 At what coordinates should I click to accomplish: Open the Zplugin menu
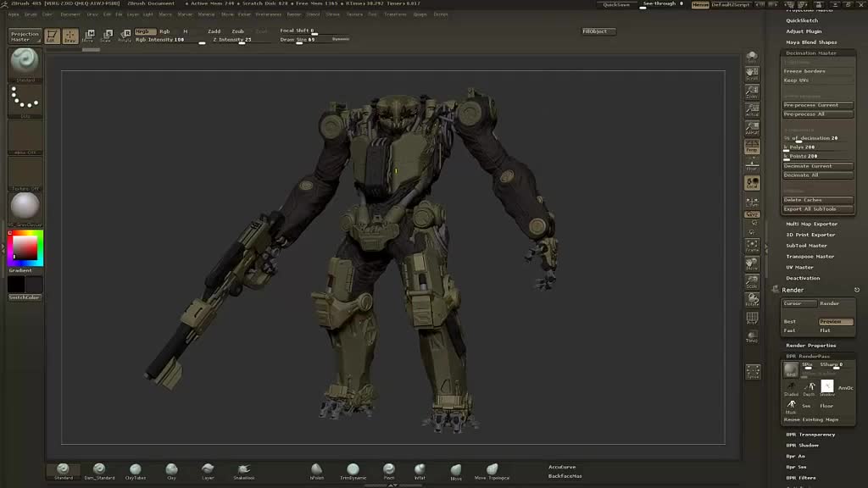[420, 14]
